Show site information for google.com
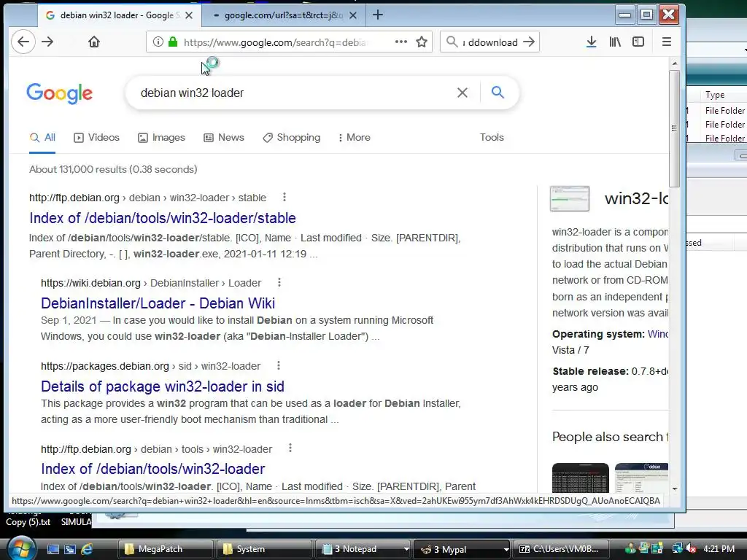Screen dimensions: 747x560 tap(158, 42)
